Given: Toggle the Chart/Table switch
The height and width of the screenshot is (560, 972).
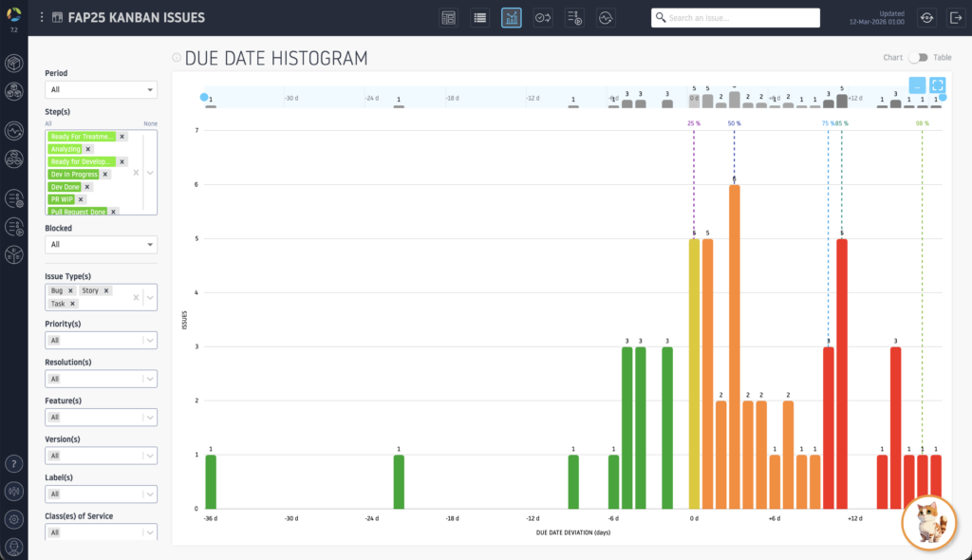Looking at the screenshot, I should [x=918, y=57].
